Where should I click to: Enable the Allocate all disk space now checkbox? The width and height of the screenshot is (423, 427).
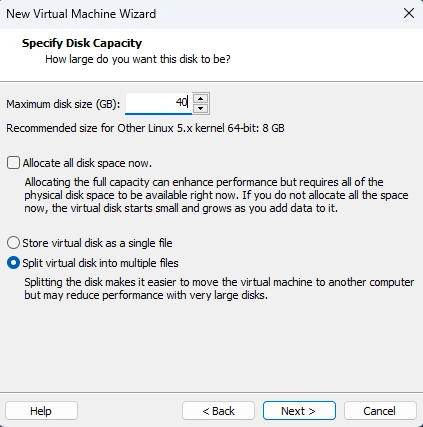[13, 163]
